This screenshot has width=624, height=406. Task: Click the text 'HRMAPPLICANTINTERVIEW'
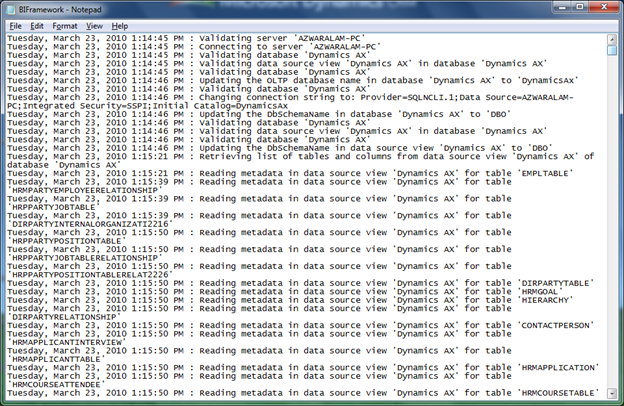[66, 342]
